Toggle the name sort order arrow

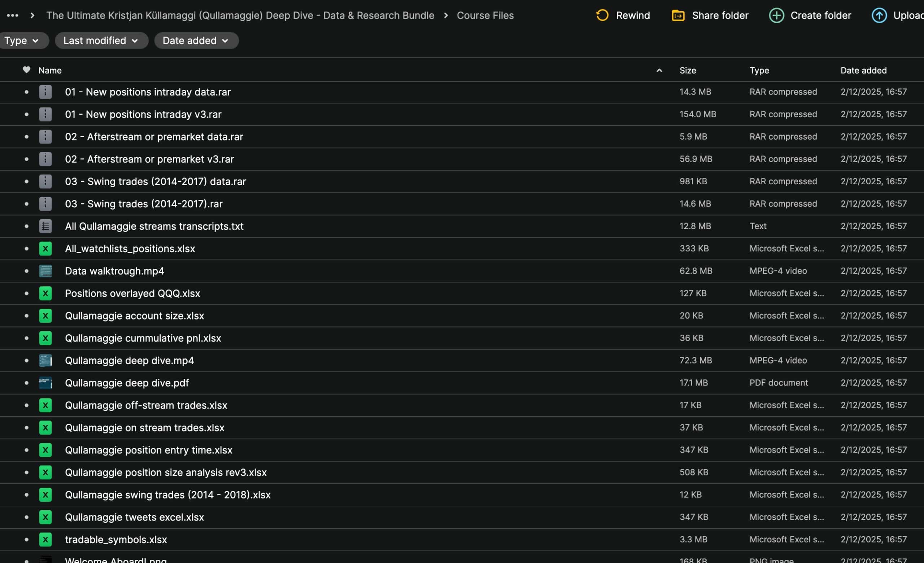[x=659, y=70]
